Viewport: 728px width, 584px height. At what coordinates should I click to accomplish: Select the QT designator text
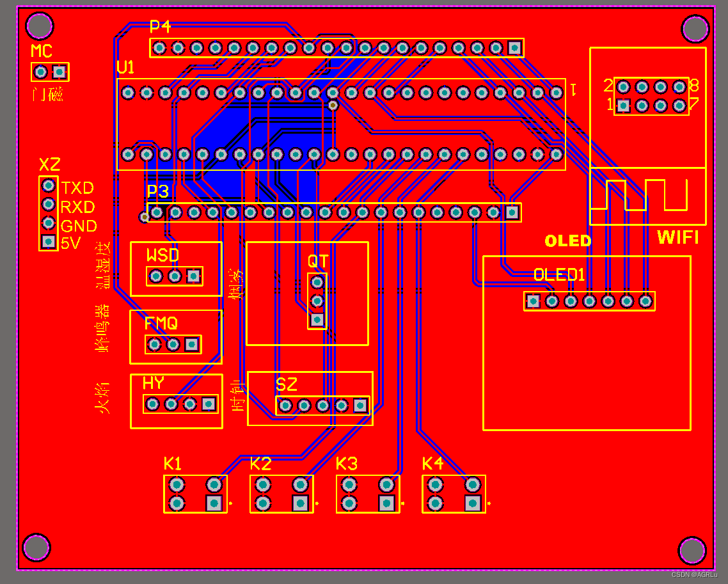pos(318,262)
